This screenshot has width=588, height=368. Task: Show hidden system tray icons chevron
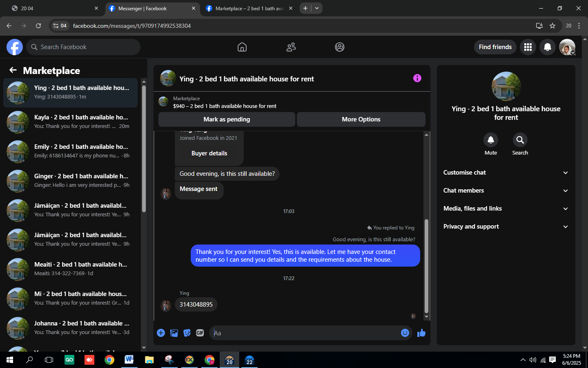[523, 360]
